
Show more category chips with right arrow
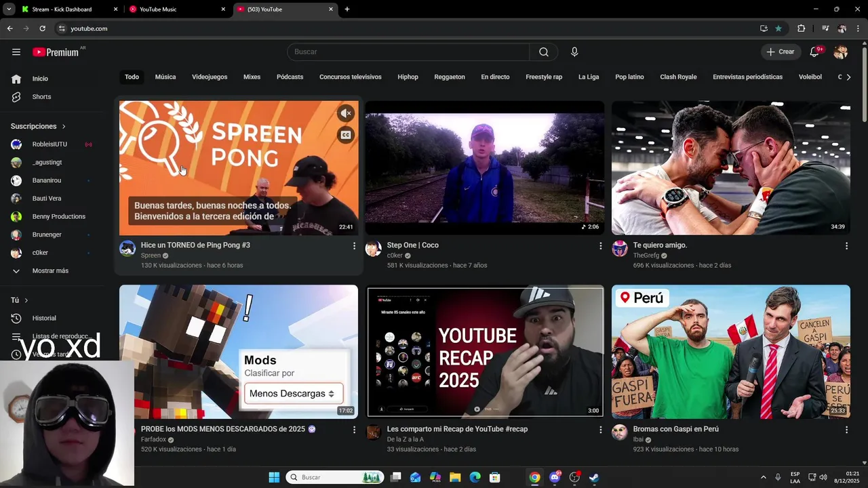pyautogui.click(x=848, y=77)
